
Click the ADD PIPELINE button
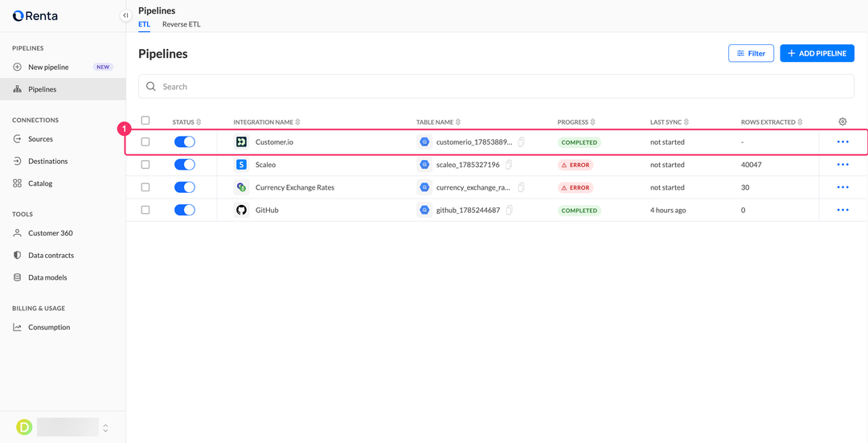817,53
